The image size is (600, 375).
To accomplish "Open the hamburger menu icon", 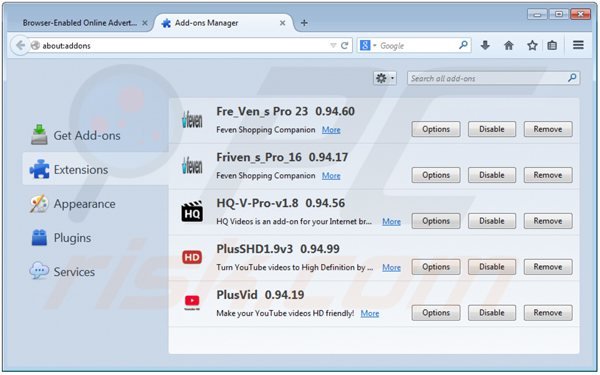I will 578,45.
